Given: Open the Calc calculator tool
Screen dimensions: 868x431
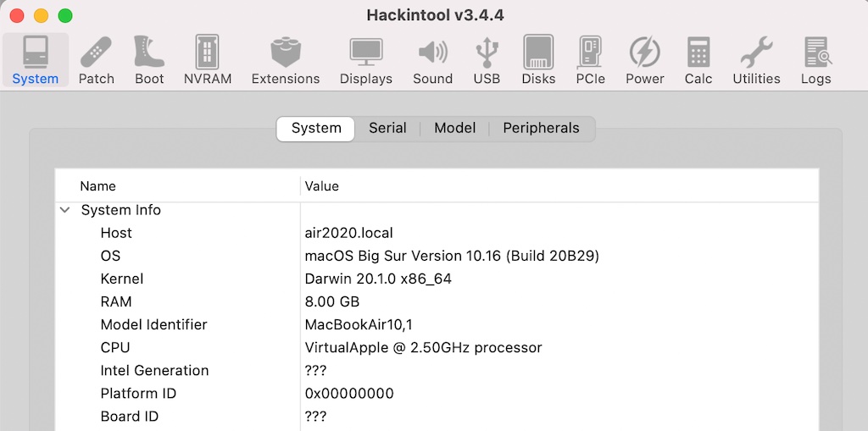Looking at the screenshot, I should (698, 60).
